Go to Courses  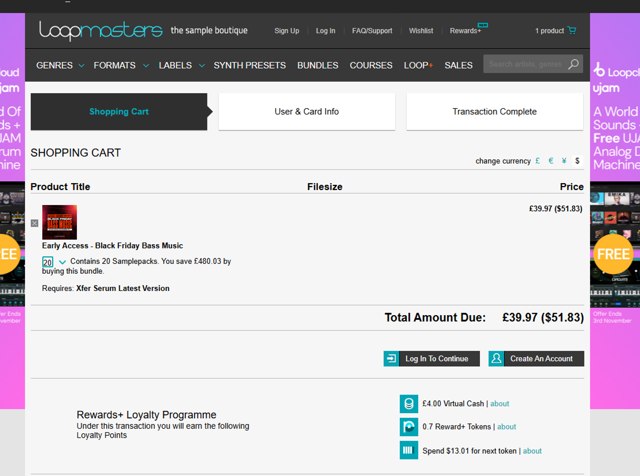pyautogui.click(x=371, y=65)
